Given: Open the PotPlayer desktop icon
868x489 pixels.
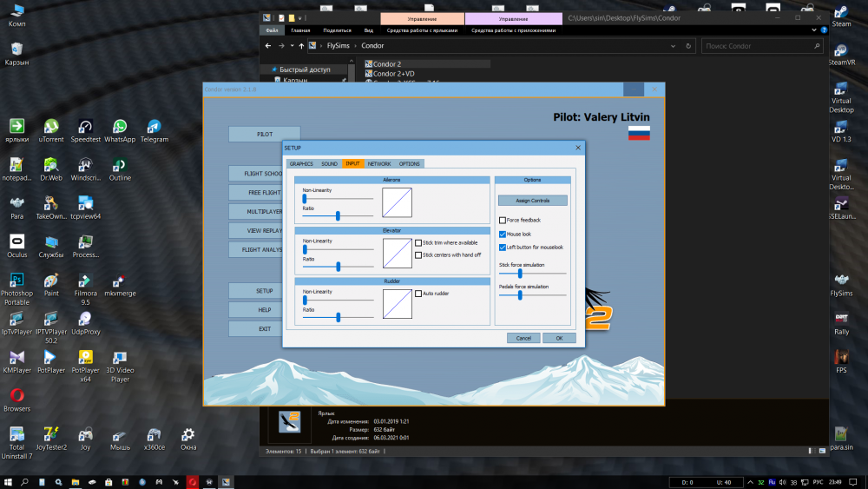Looking at the screenshot, I should (51, 361).
